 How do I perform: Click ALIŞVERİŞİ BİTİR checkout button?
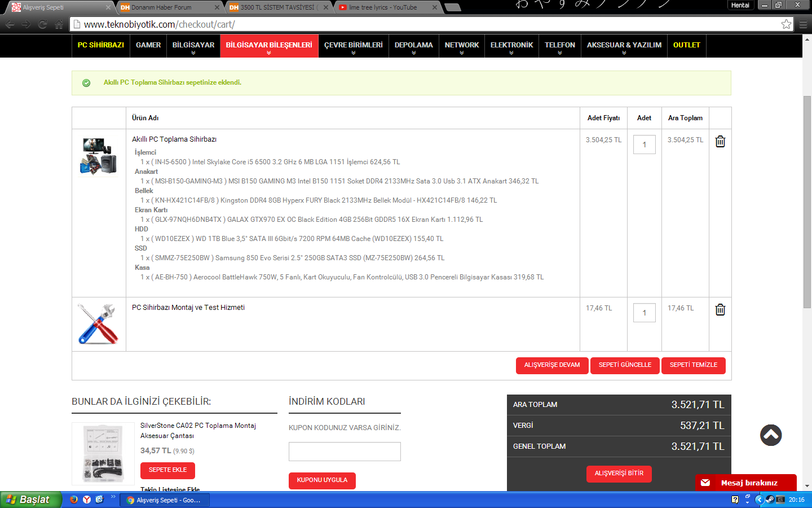619,474
